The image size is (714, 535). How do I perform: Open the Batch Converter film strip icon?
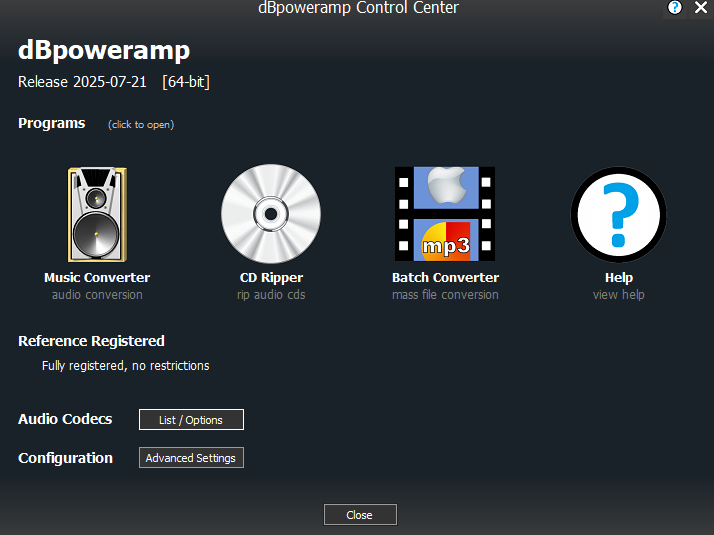[445, 214]
